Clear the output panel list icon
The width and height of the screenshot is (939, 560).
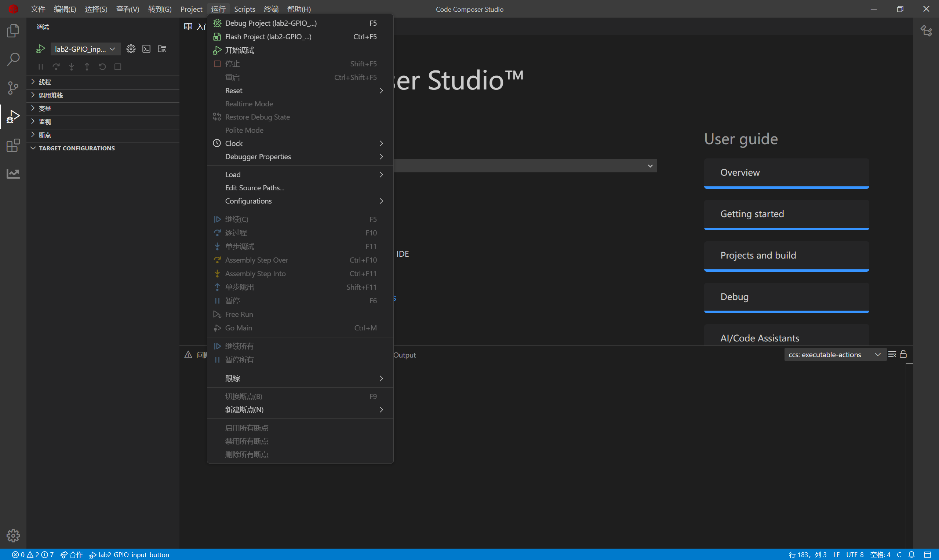click(892, 354)
